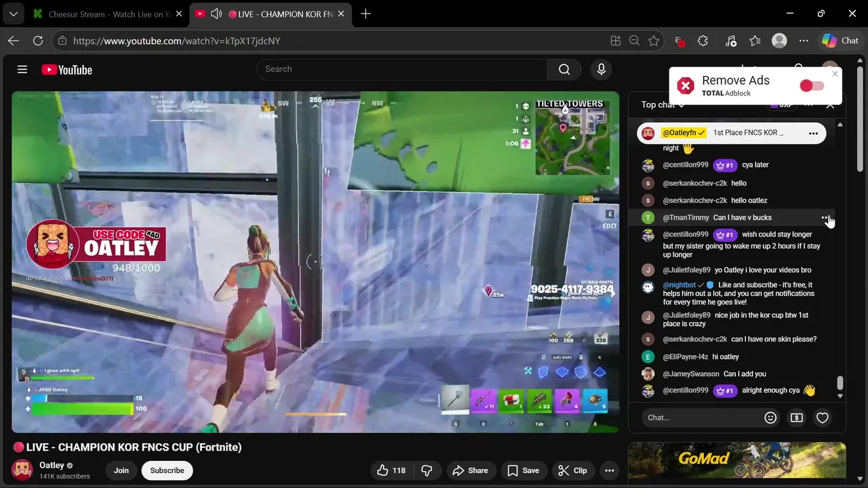868x488 pixels.
Task: Focus the YouTube Search field
Action: tap(401, 69)
